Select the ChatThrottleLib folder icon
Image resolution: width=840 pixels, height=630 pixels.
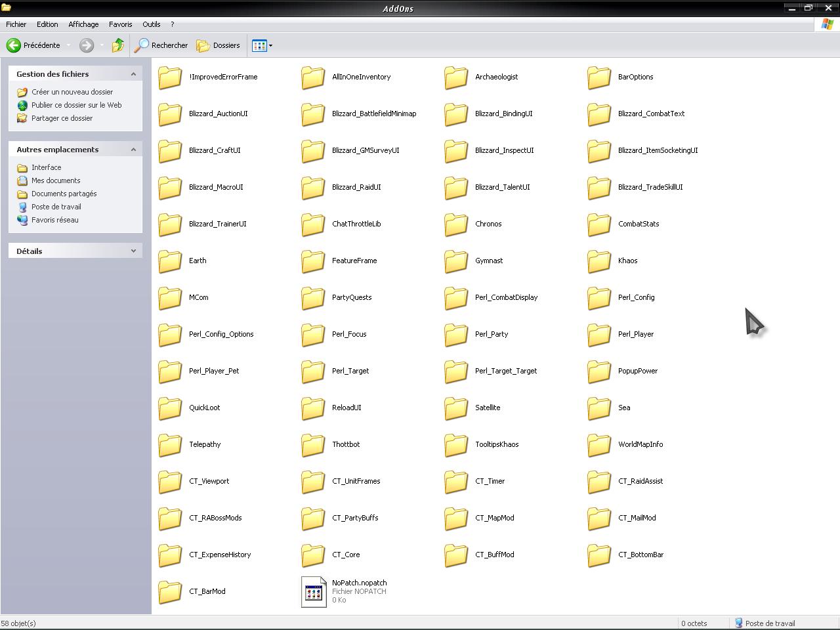pyautogui.click(x=313, y=224)
